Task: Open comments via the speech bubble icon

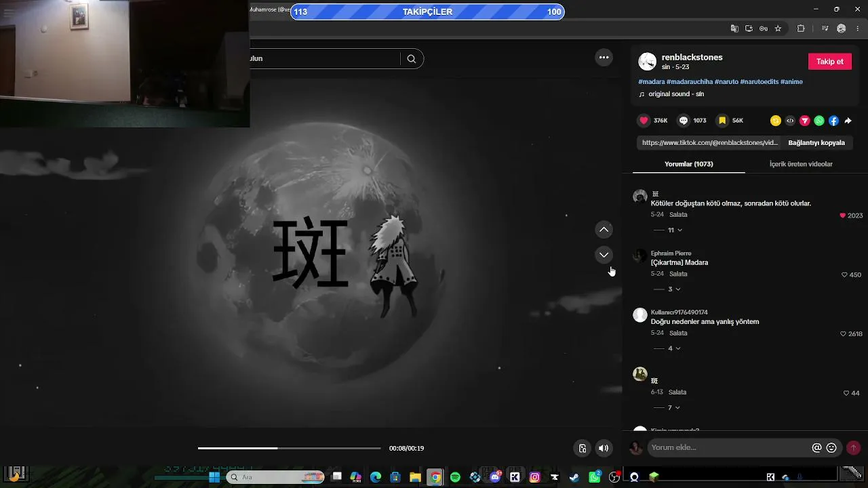Action: tap(684, 121)
